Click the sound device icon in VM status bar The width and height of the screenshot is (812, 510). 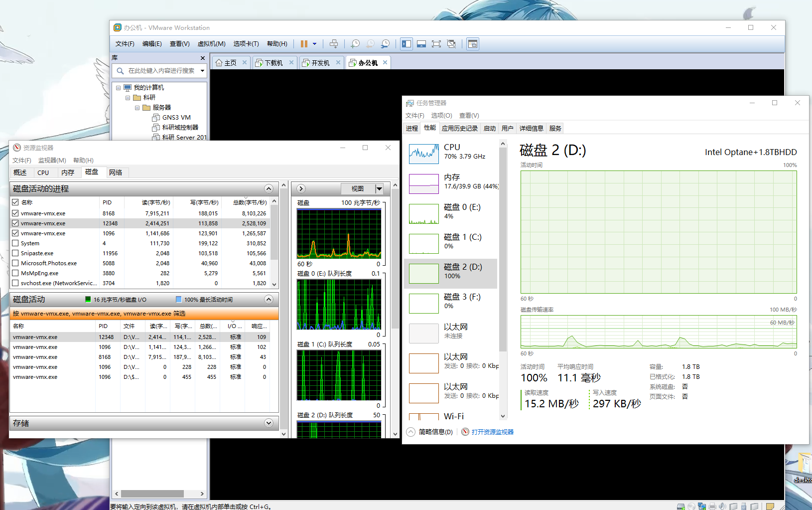click(723, 506)
